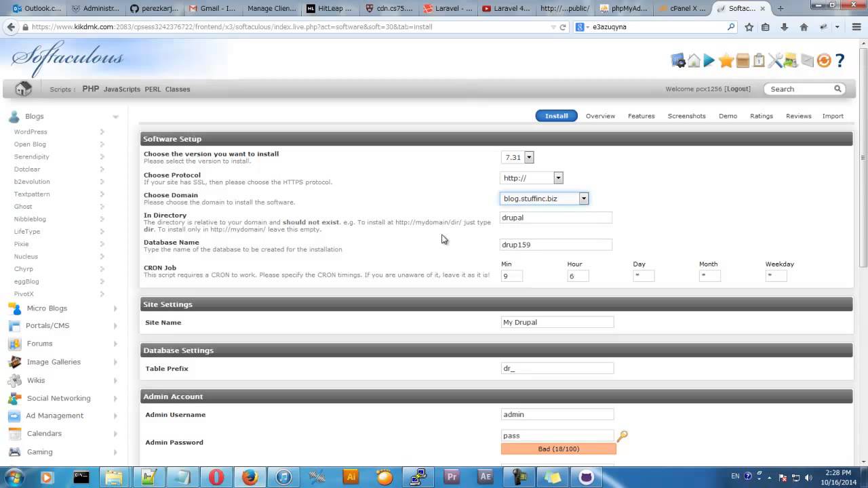Switch to the Features tab
This screenshot has width=868, height=488.
[641, 116]
